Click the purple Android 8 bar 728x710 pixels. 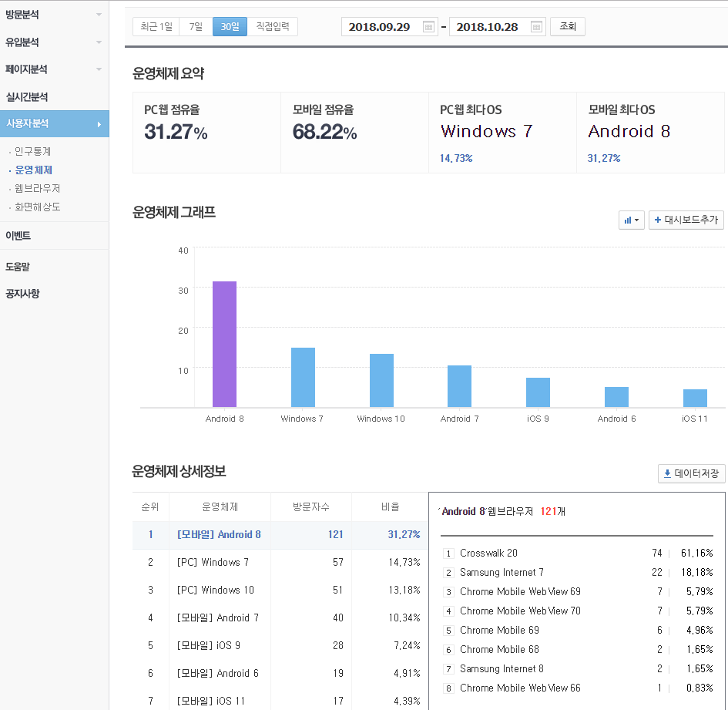[224, 344]
